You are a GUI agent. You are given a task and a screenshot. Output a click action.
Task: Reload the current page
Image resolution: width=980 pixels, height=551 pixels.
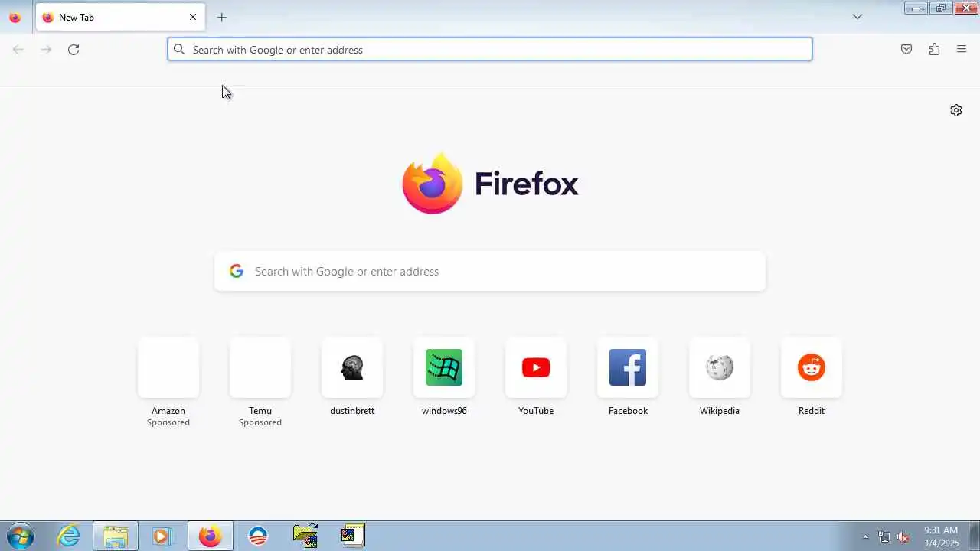(x=73, y=50)
